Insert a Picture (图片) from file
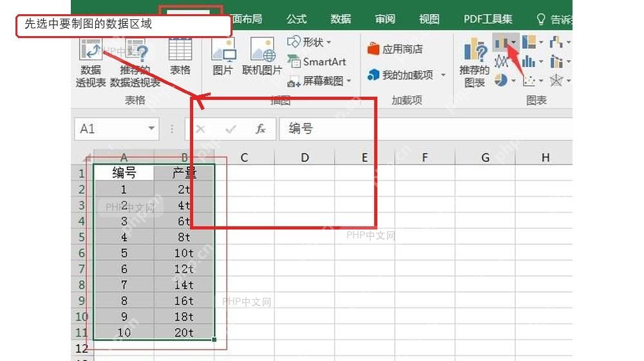The width and height of the screenshot is (644, 361). pyautogui.click(x=223, y=57)
